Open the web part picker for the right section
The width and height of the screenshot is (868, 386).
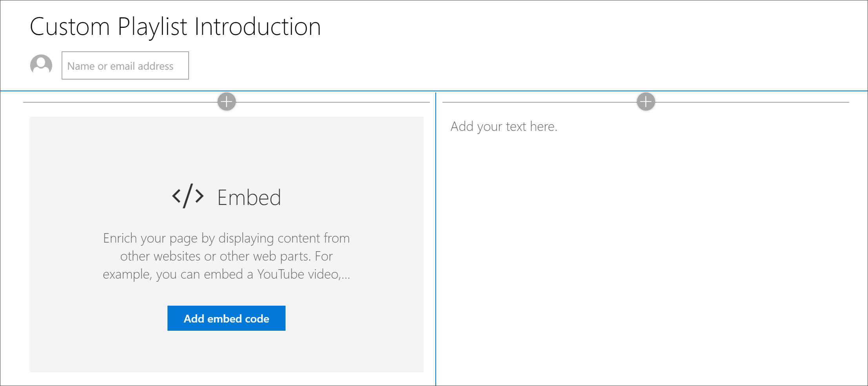coord(645,101)
